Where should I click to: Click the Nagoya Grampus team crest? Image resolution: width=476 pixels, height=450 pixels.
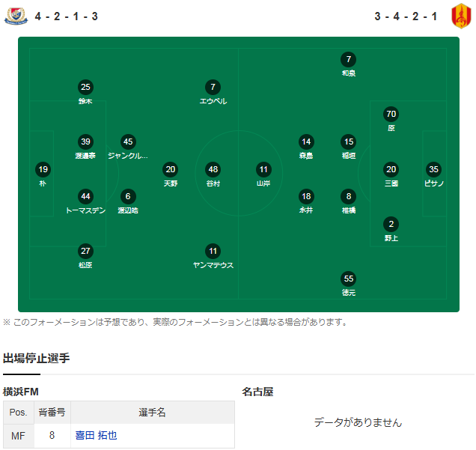coord(461,16)
